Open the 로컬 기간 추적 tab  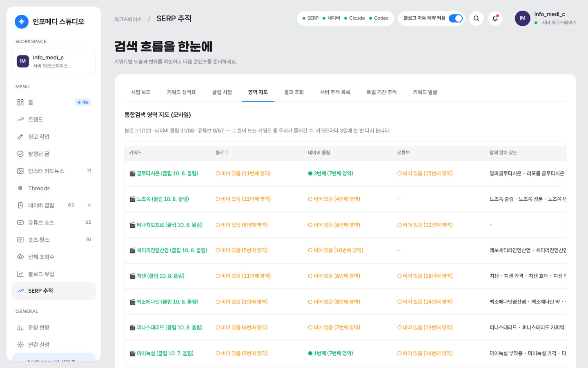[x=381, y=92]
